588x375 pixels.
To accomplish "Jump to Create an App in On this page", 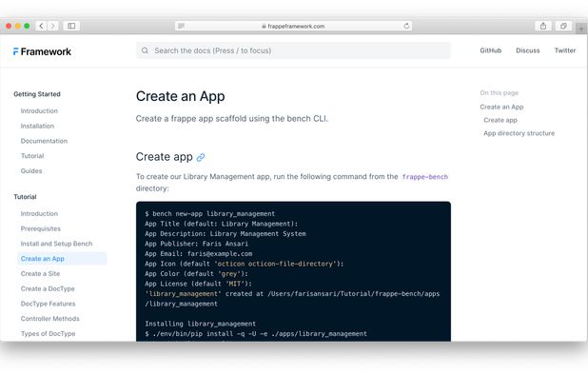I will pos(501,107).
